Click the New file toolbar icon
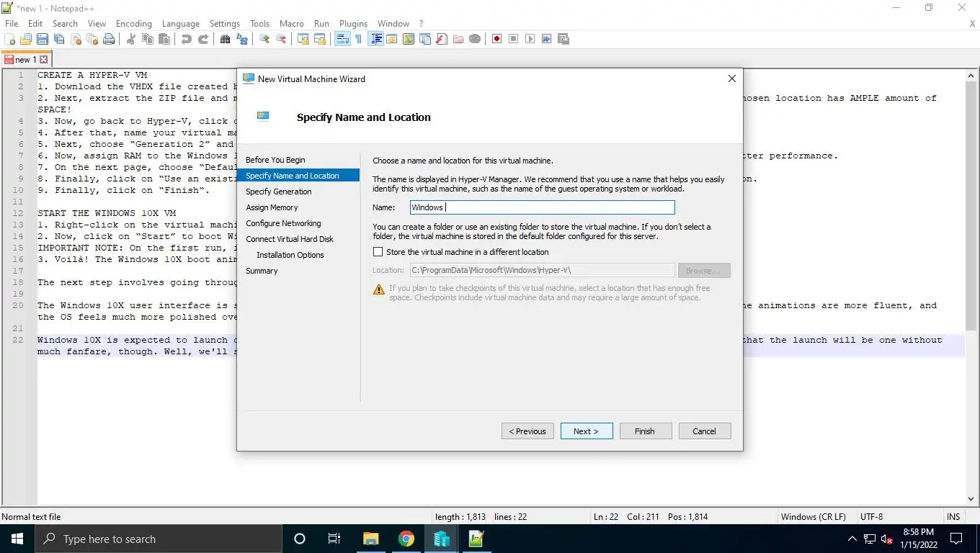This screenshot has width=980, height=553. 9,39
